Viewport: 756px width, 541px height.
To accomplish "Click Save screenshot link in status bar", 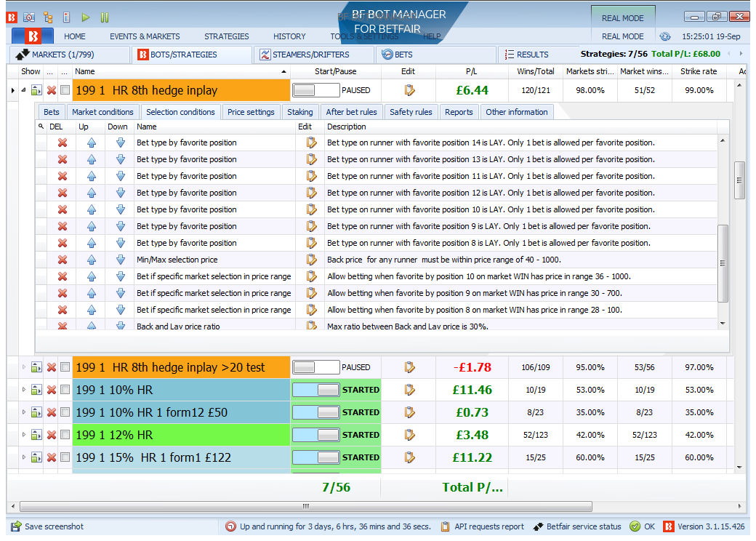I will point(54,526).
